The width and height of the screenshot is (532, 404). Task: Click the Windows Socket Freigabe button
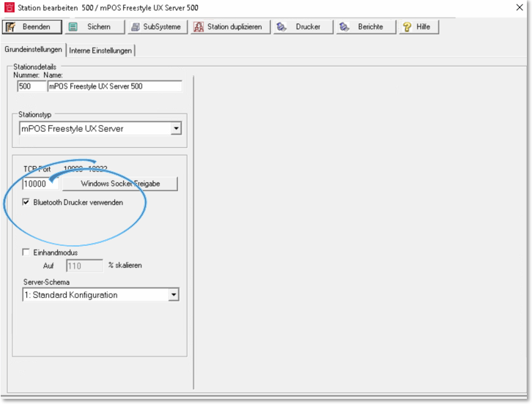click(x=120, y=184)
